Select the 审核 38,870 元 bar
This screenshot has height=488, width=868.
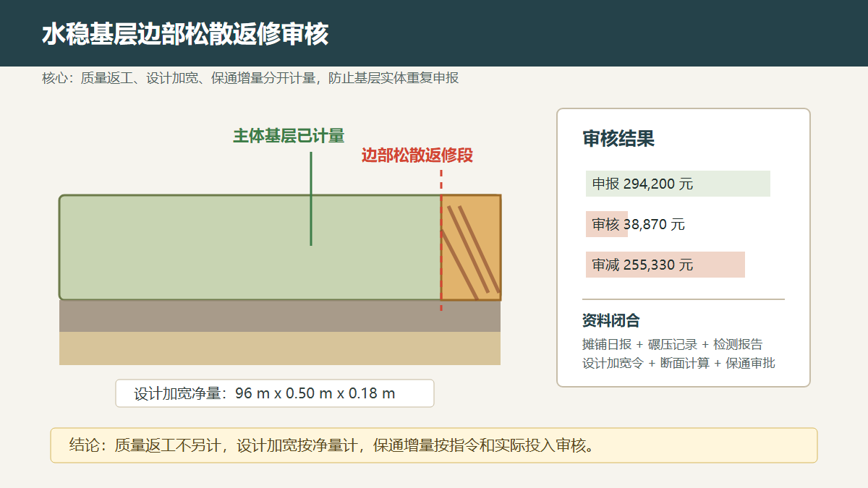coord(607,224)
